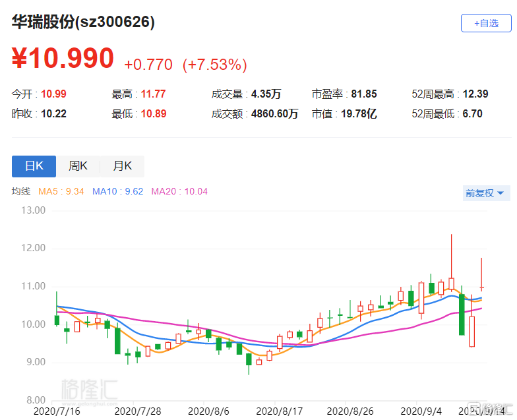517x420 pixels.
Task: Select the current price ¥10.990
Action: click(63, 58)
